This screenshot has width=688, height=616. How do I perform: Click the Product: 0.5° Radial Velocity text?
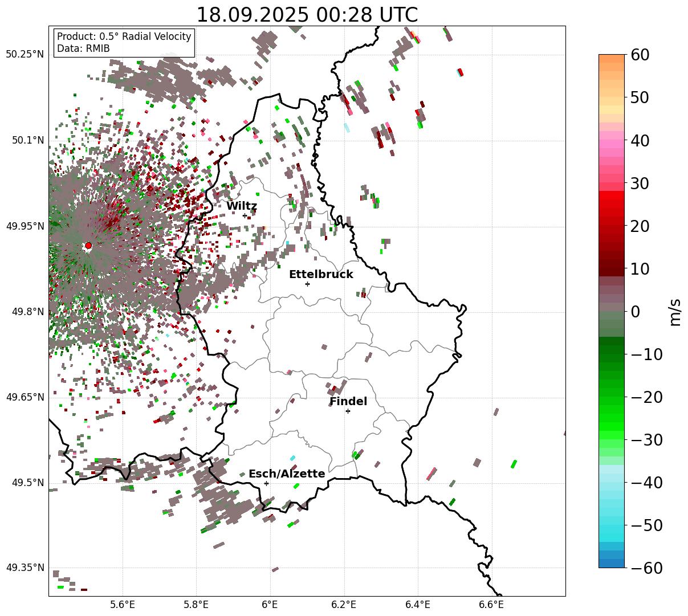pyautogui.click(x=124, y=36)
